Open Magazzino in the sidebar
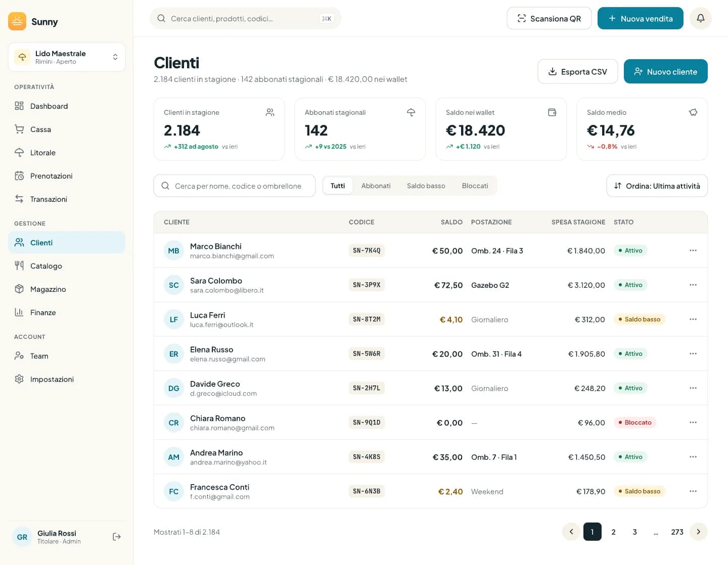Screen dimensions: 728x565 point(67,289)
